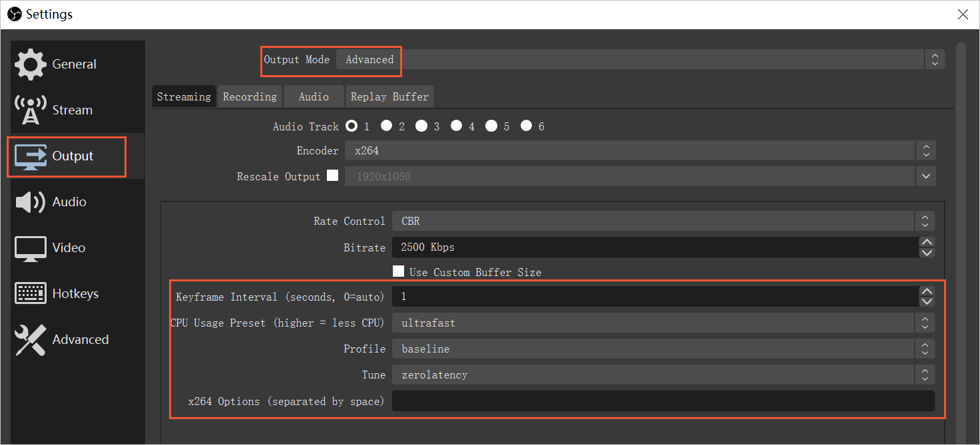Screen dimensions: 980x445
Task: Open the Rescale Output resolution dropdown
Action: coord(640,176)
